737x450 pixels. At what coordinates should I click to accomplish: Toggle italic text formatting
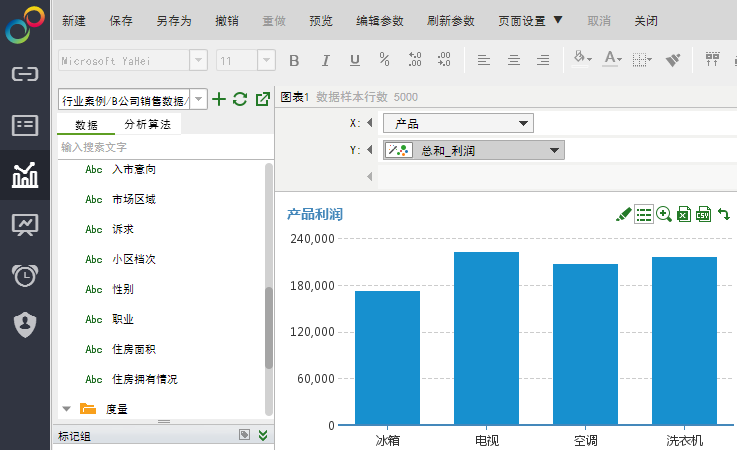(x=325, y=60)
